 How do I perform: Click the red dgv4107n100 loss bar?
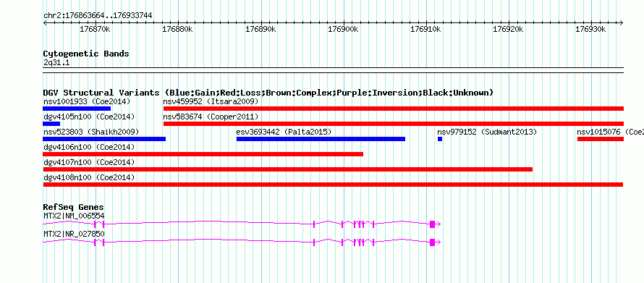(287, 169)
